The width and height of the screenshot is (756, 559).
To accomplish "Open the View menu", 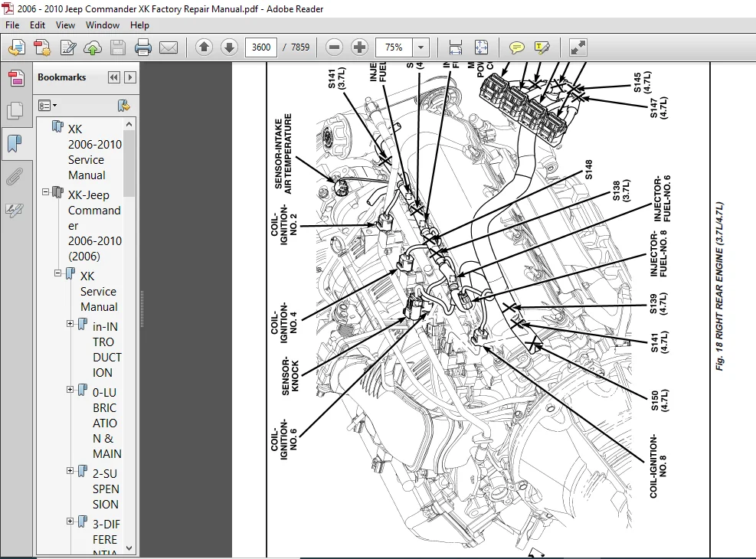I will (x=65, y=25).
